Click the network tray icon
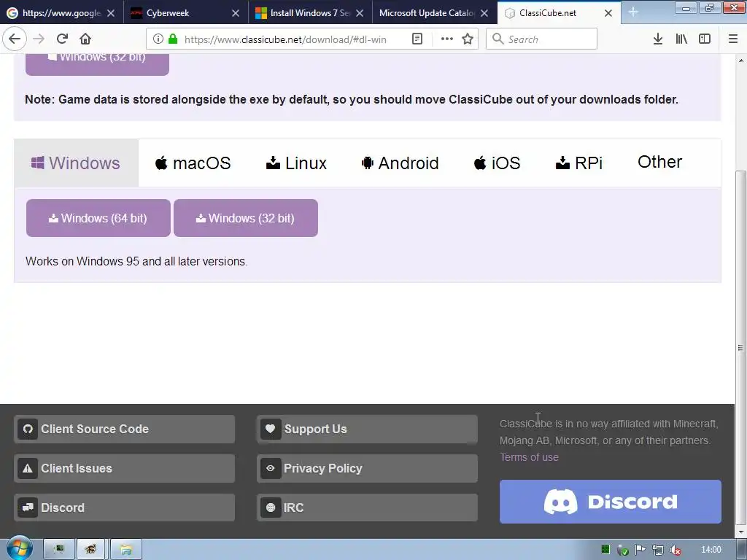This screenshot has height=560, width=747. click(x=658, y=550)
